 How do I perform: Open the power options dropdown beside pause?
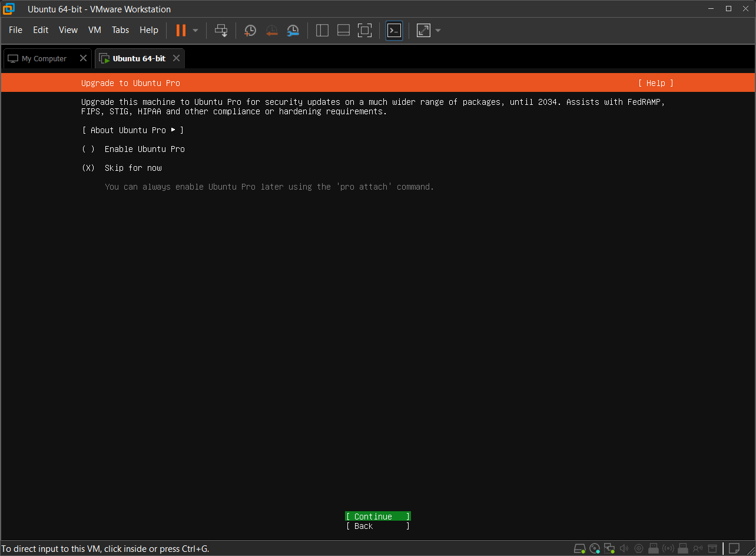click(x=195, y=31)
